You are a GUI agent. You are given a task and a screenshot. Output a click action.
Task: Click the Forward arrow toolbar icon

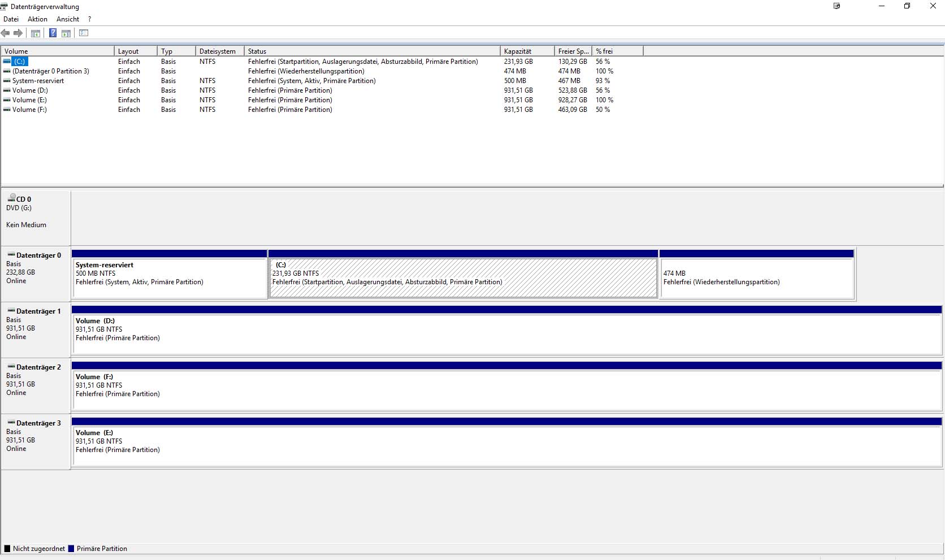(18, 33)
